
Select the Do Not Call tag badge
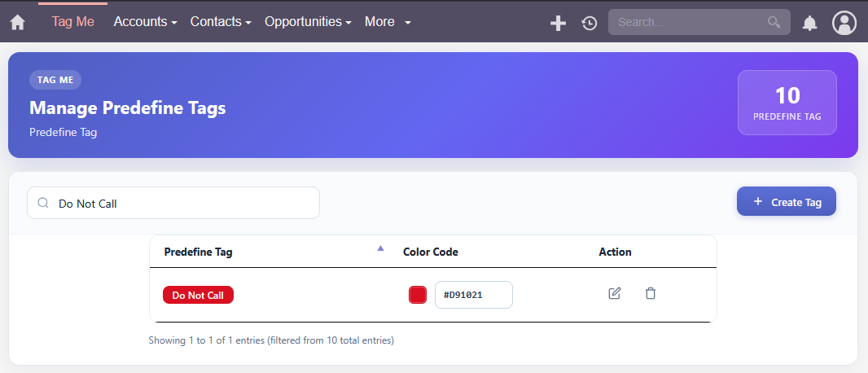click(x=198, y=295)
